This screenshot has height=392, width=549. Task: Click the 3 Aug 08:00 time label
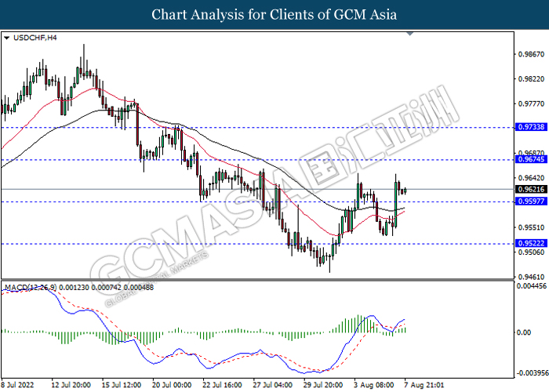373,385
